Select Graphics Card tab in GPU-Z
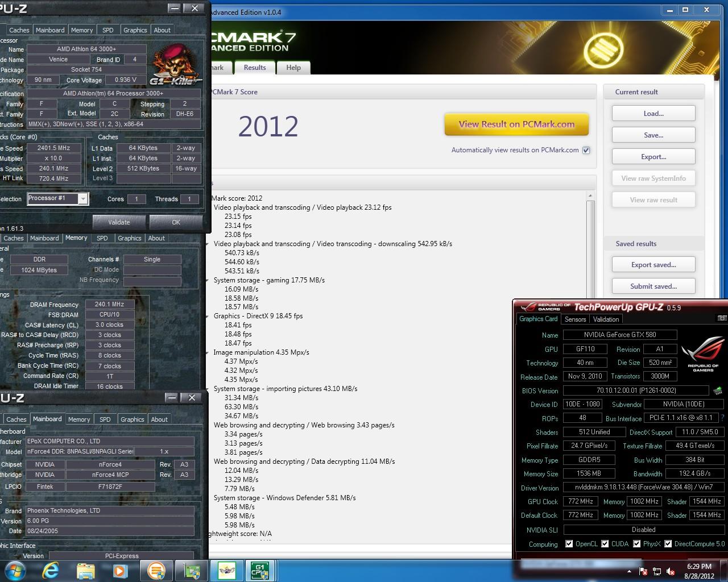Viewport: 728px width, 582px height. tap(538, 319)
